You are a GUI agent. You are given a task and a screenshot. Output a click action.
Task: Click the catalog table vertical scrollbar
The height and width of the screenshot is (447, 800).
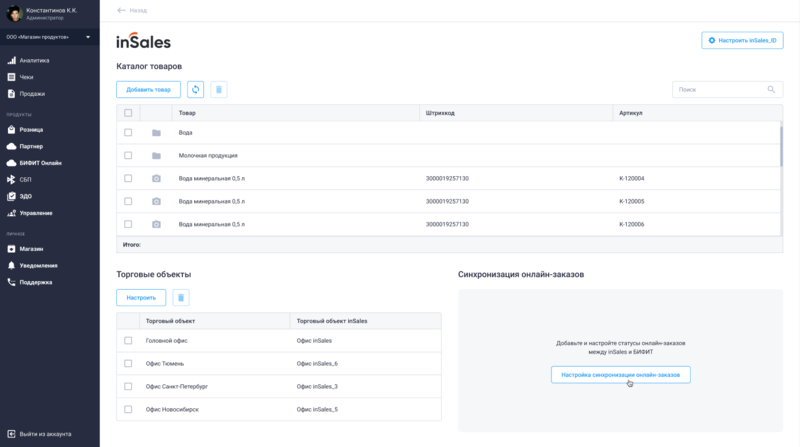coord(781,146)
